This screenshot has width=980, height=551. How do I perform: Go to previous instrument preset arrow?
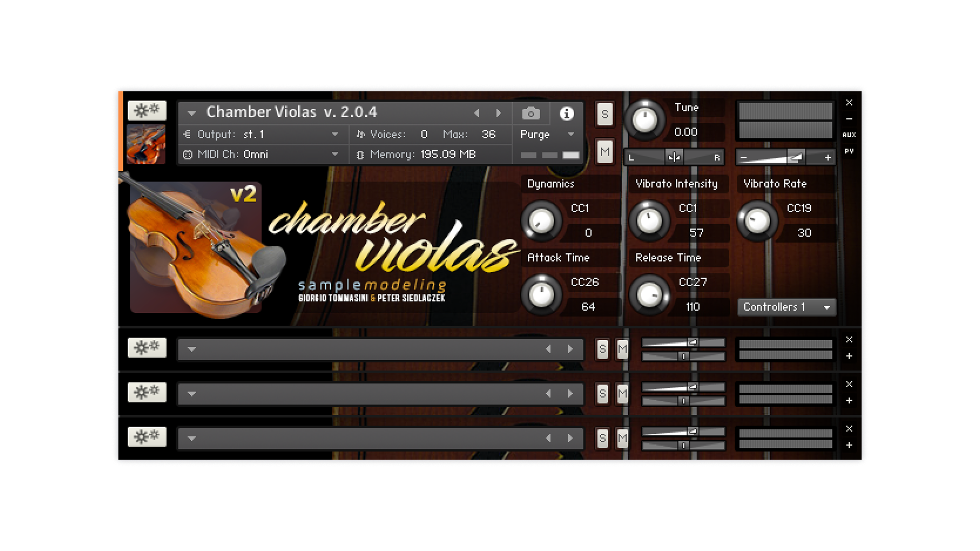pos(477,113)
